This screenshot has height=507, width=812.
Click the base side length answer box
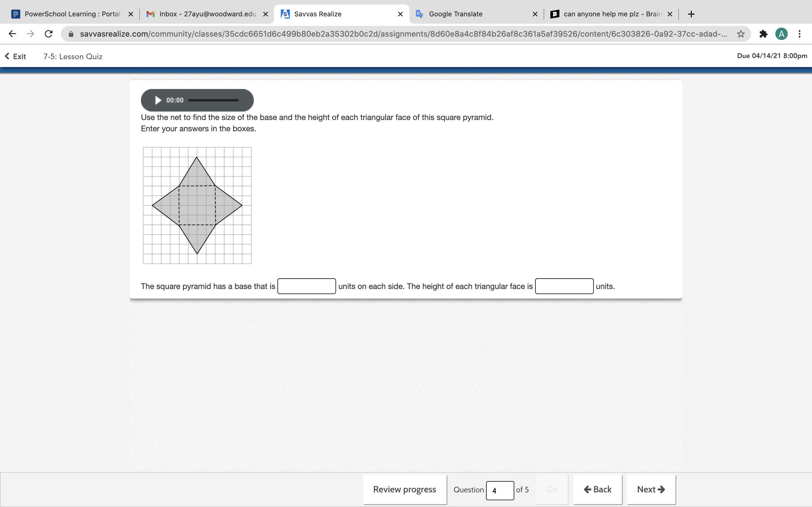tap(306, 286)
